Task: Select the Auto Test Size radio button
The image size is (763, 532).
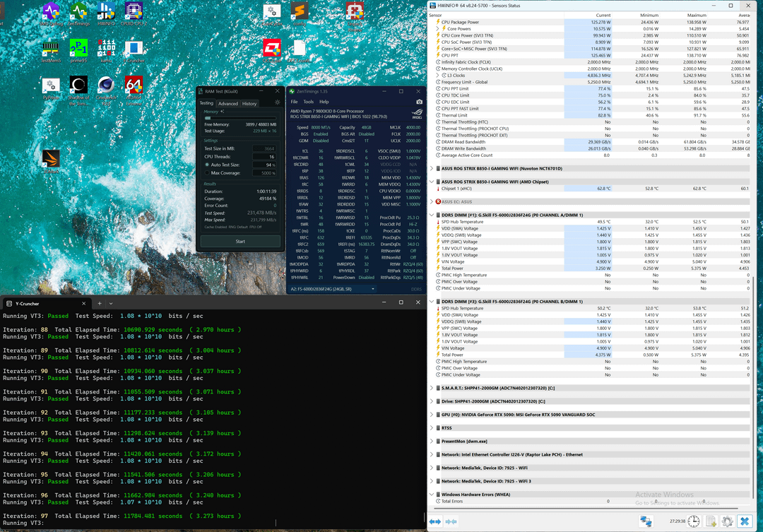Action: (x=207, y=165)
